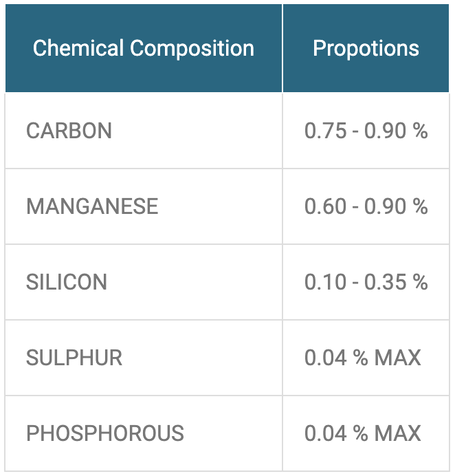The image size is (455, 476).
Task: Click the 0.04 % MAX phosphorous value
Action: tap(362, 433)
